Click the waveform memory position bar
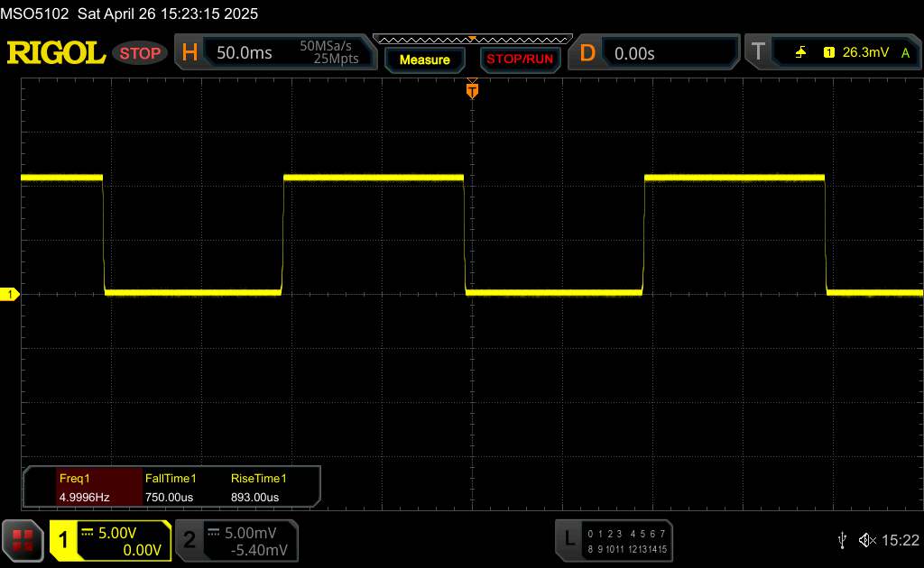The height and width of the screenshot is (568, 924). [x=473, y=40]
